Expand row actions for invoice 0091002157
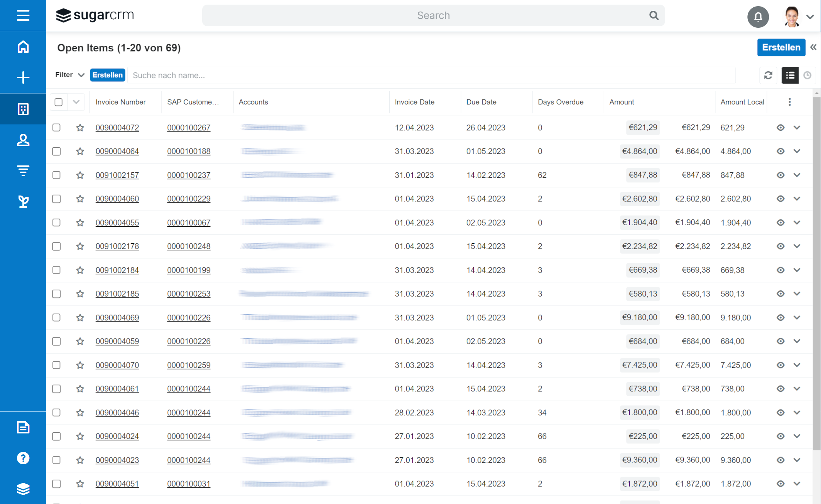 click(x=797, y=175)
